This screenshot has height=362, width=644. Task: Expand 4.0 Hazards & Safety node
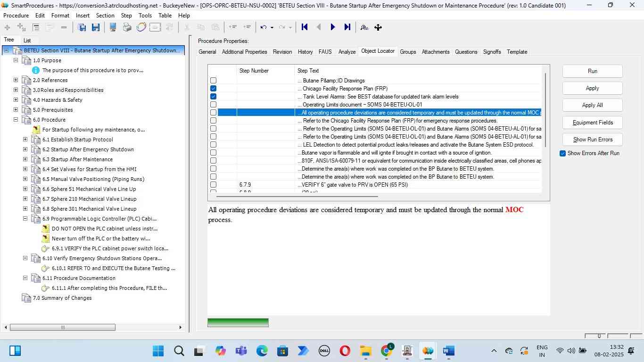click(x=16, y=100)
